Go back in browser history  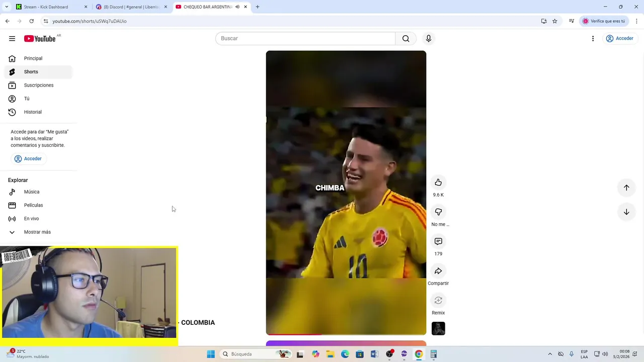point(7,21)
